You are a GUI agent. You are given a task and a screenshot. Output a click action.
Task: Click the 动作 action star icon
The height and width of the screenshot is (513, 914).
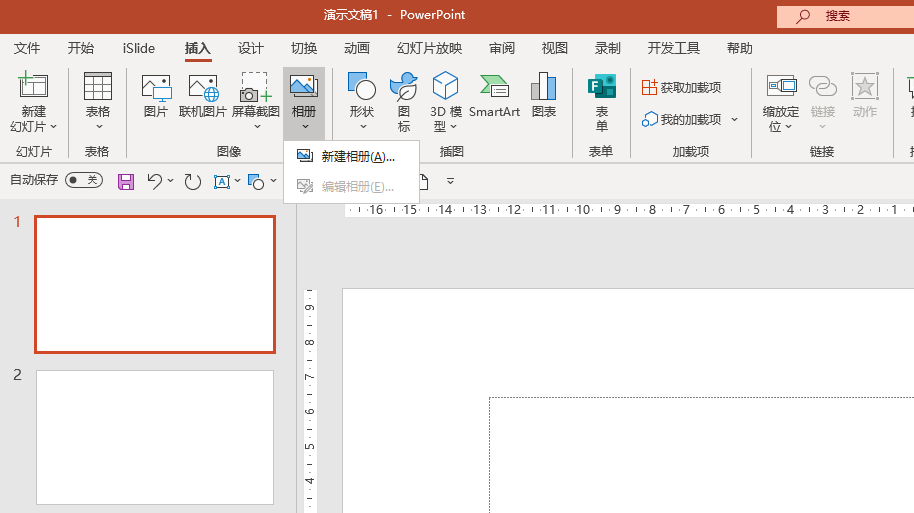coord(864,87)
